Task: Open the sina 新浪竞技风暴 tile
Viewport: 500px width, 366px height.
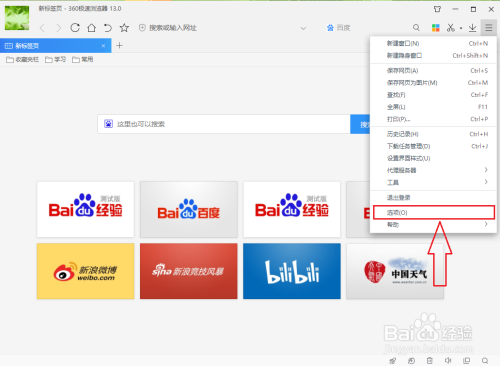Action: tap(189, 271)
